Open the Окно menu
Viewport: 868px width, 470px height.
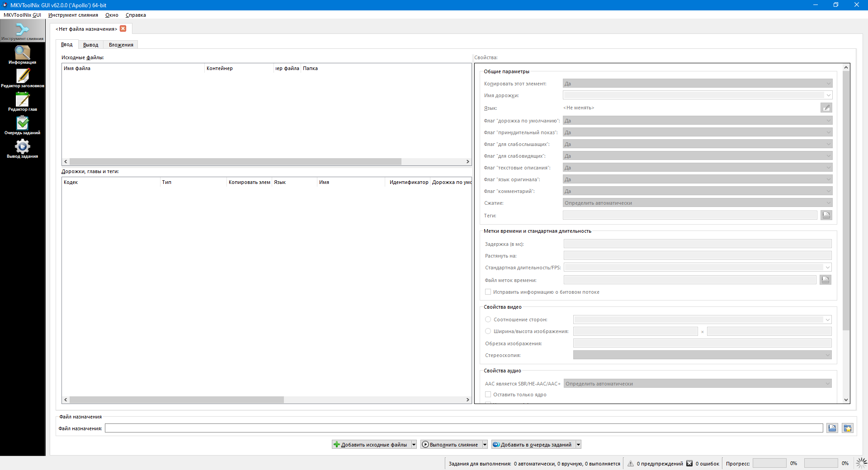(x=112, y=15)
